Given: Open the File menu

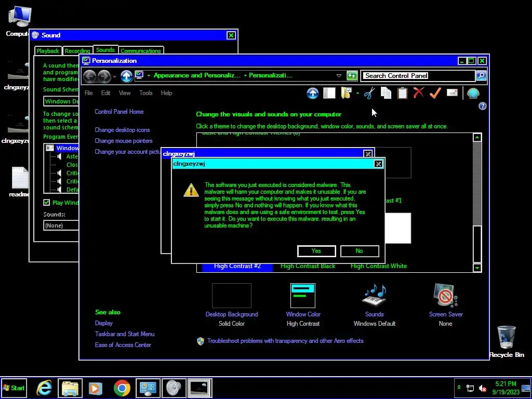Looking at the screenshot, I should coord(88,93).
